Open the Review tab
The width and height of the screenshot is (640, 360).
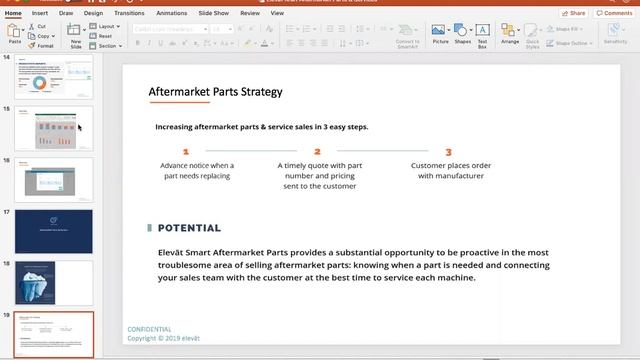[x=250, y=13]
